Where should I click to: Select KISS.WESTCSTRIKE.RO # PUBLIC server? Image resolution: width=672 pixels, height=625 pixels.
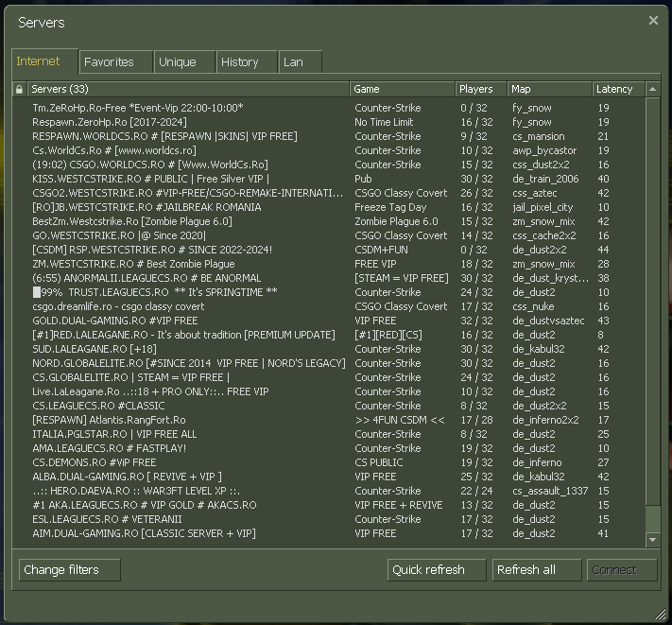pos(329,179)
